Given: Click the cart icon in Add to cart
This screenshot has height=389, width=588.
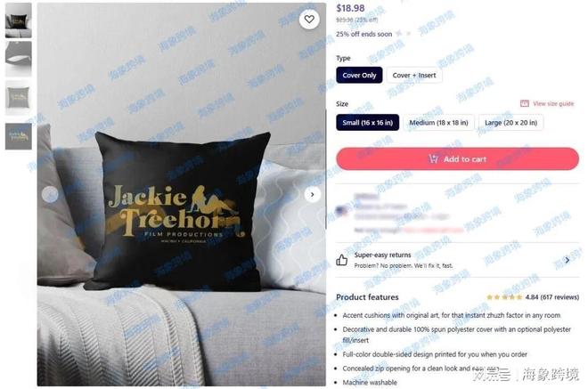Looking at the screenshot, I should 434,159.
